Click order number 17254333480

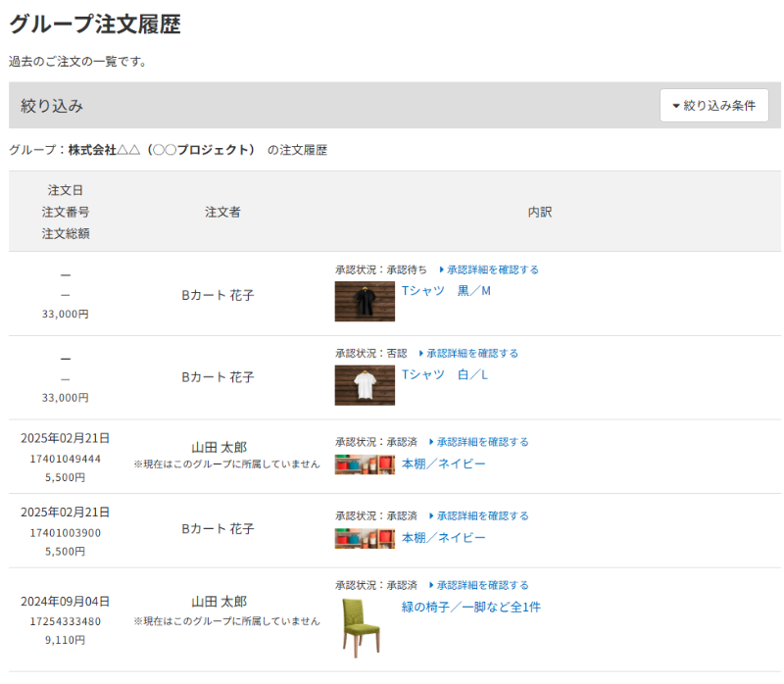pos(66,621)
